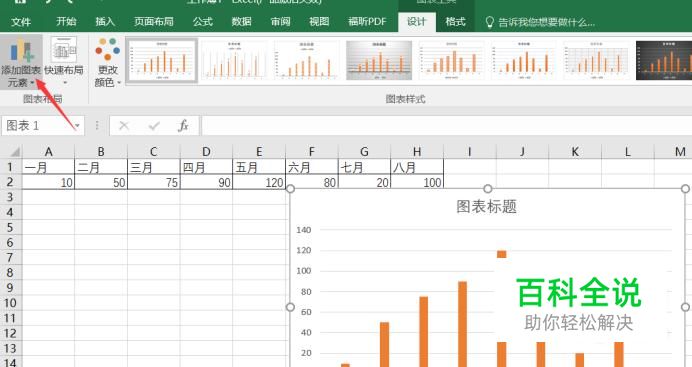
Task: Click cell with value 120
Action: point(259,182)
